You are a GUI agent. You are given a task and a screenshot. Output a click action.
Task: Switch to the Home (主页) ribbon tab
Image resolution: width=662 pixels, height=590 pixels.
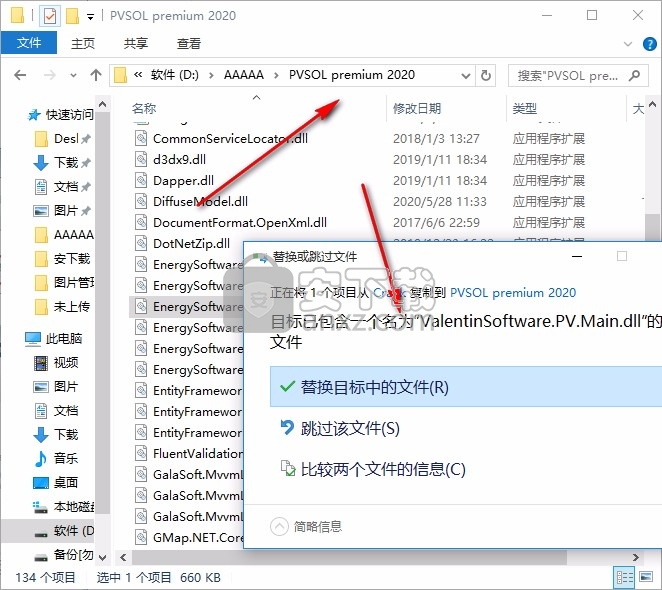point(83,43)
